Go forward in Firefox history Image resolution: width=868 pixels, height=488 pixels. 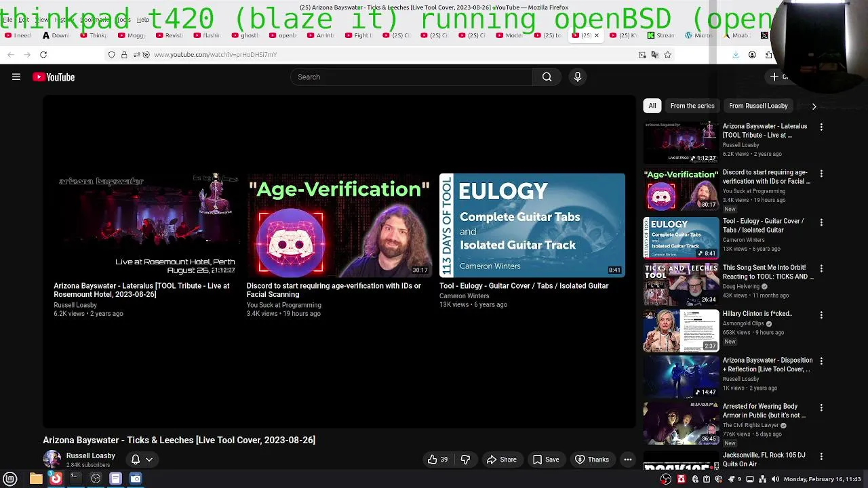click(x=27, y=54)
